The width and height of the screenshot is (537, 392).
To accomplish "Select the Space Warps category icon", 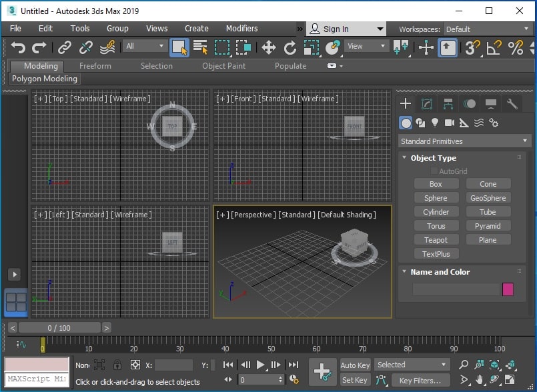I will [x=479, y=123].
